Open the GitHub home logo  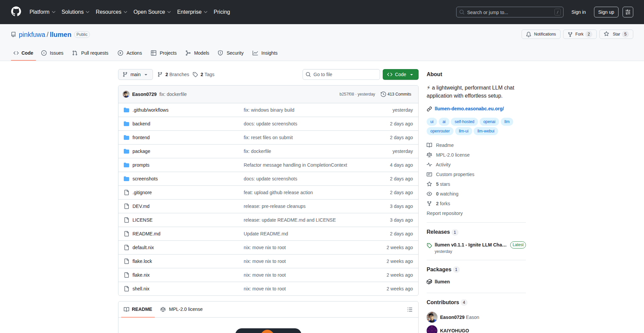tap(16, 12)
